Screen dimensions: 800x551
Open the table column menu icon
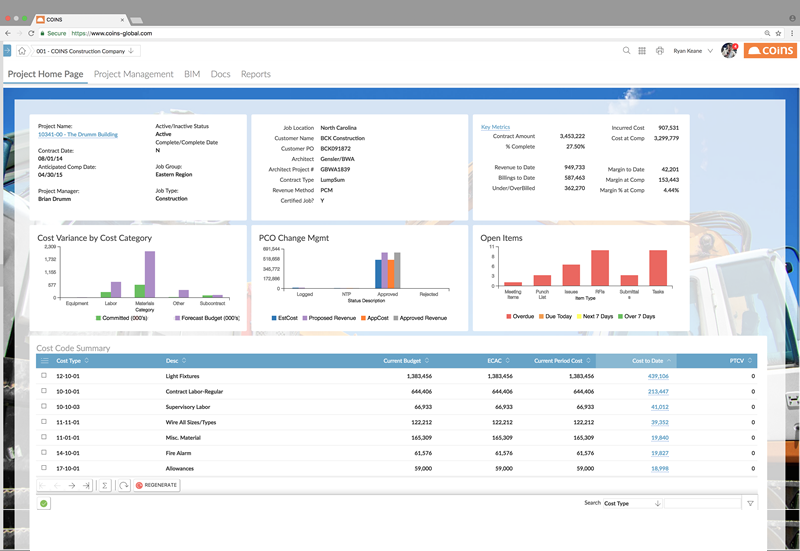coord(44,361)
